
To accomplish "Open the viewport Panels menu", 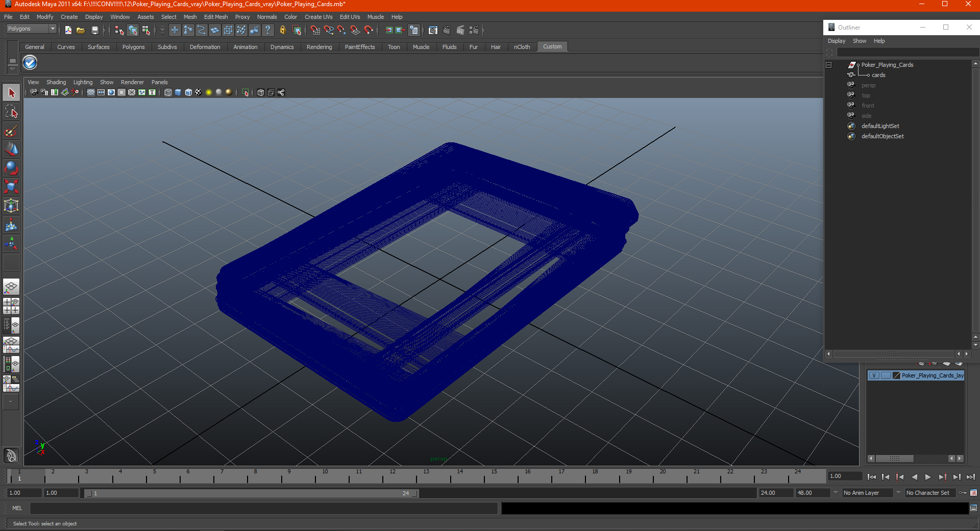I will 159,82.
